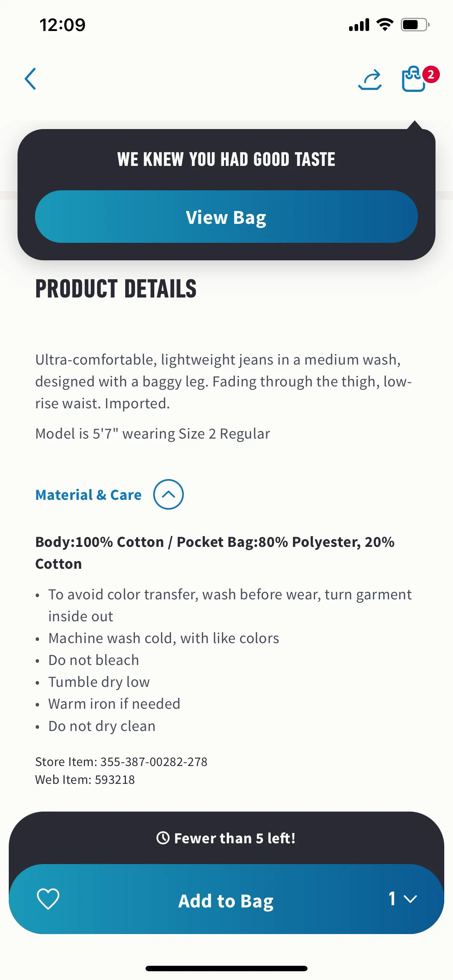Tap the Store Item number text
The width and height of the screenshot is (453, 980).
coord(121,762)
